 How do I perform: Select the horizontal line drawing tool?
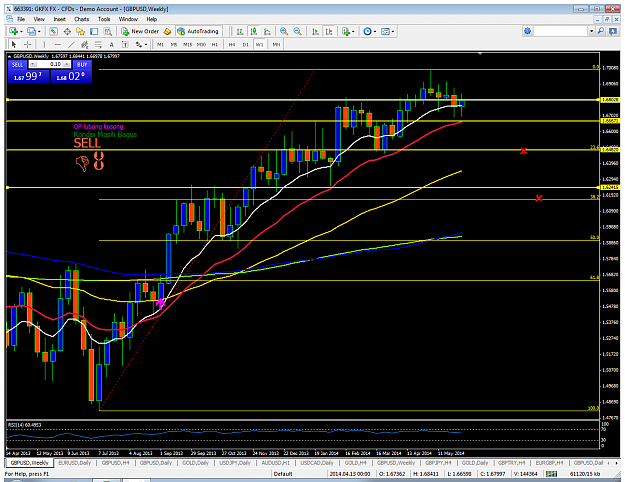58,45
